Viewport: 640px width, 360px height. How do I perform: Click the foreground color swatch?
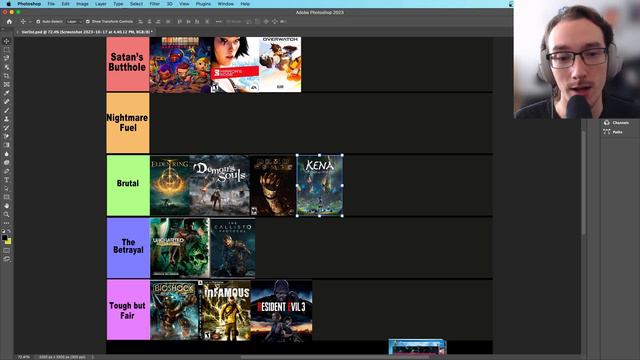click(x=4, y=238)
